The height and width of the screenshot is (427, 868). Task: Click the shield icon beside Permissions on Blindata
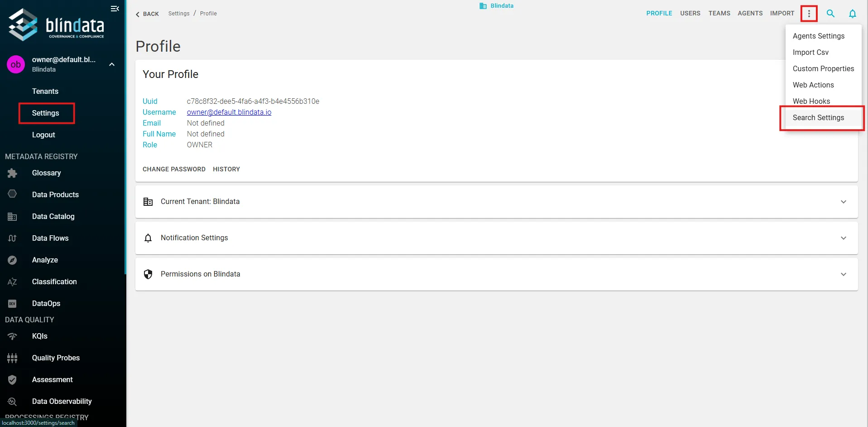(x=148, y=274)
